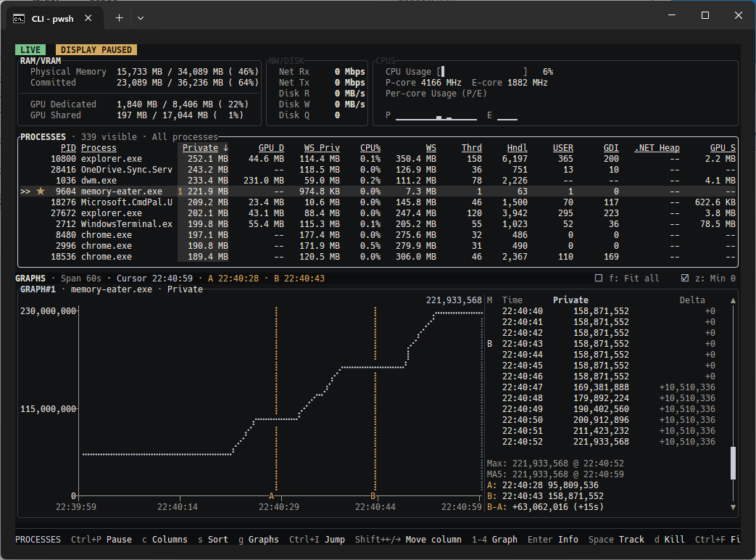Open the new tab profile dropdown

[x=141, y=18]
